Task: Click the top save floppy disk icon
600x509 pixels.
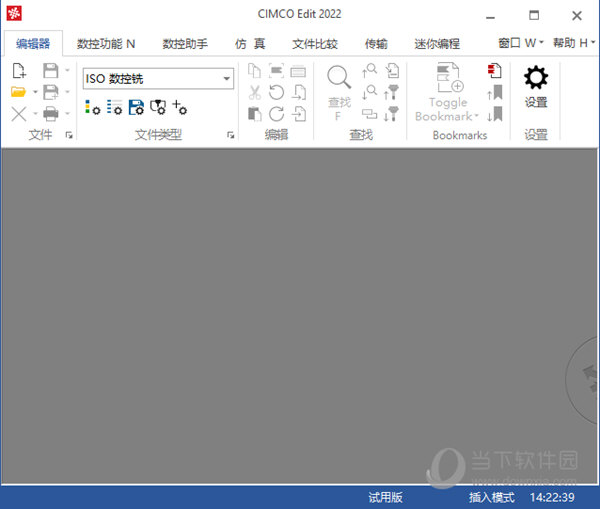Action: pos(51,71)
